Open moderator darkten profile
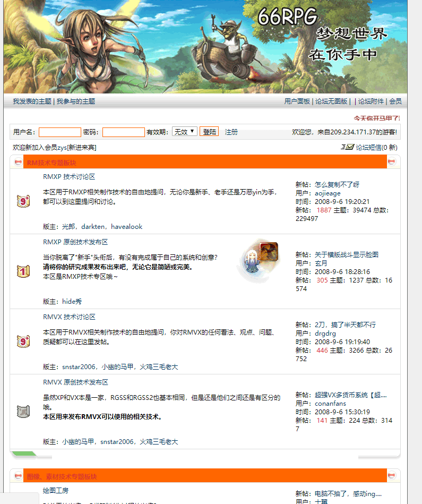This screenshot has height=504, width=422. 93,227
